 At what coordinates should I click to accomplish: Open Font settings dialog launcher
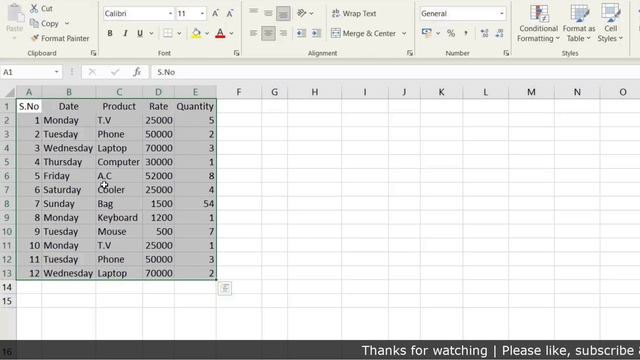point(236,53)
